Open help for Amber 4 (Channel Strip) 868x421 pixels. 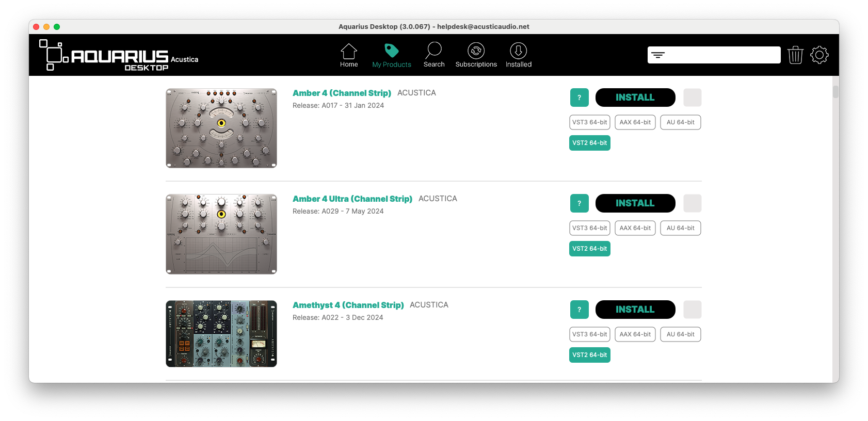[x=580, y=98]
